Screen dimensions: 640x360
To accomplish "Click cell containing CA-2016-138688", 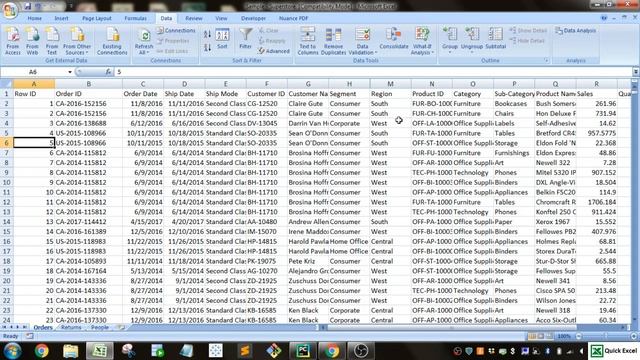I will [88, 123].
